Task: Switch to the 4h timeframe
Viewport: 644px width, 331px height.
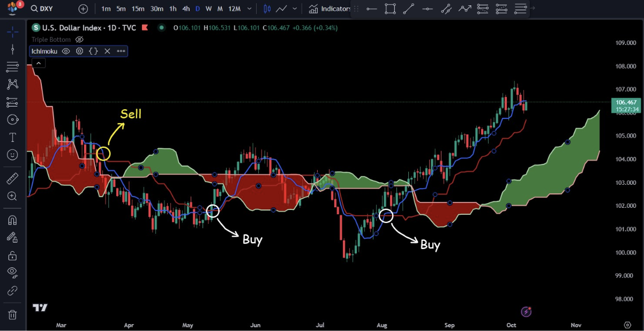Action: click(x=186, y=9)
